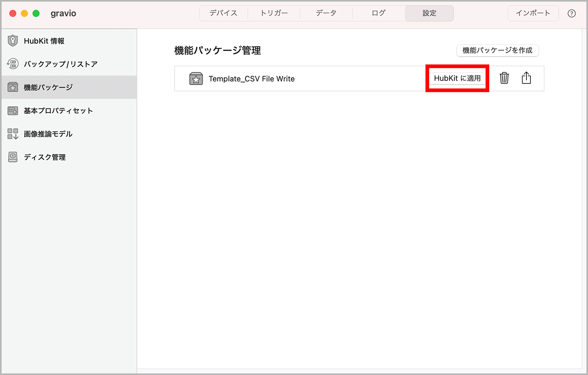Select the 設定 tab
The width and height of the screenshot is (588, 375).
coord(429,13)
